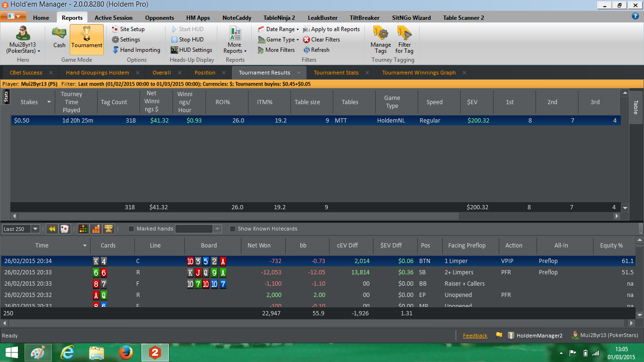Screen dimensions: 644x362
Task: Open the Table side panel tab
Action: click(x=635, y=107)
